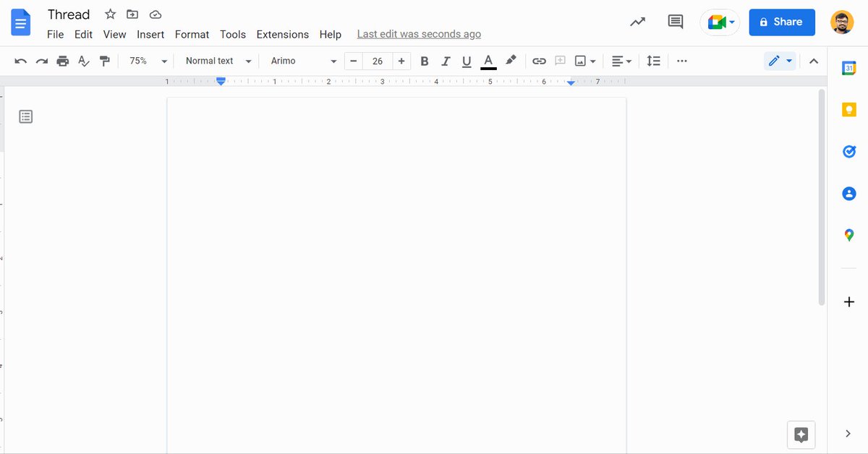Open the text alignment dropdown
This screenshot has height=454, width=868.
point(621,61)
